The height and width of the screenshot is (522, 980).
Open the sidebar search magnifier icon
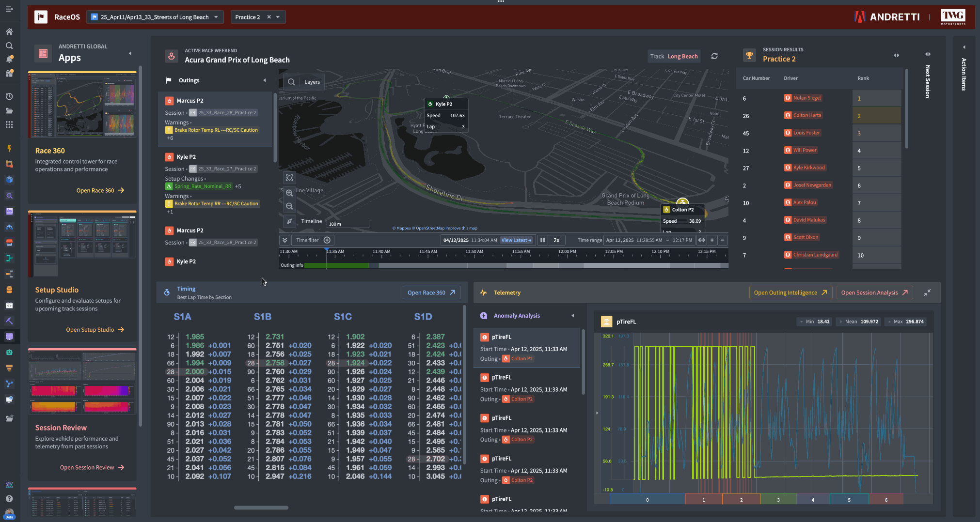point(9,46)
